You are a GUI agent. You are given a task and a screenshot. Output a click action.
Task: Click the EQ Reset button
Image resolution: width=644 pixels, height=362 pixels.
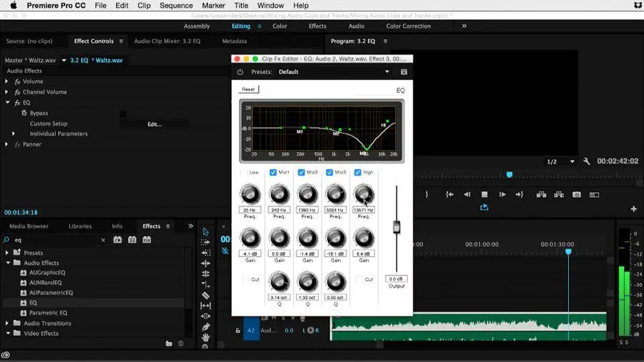coord(248,89)
